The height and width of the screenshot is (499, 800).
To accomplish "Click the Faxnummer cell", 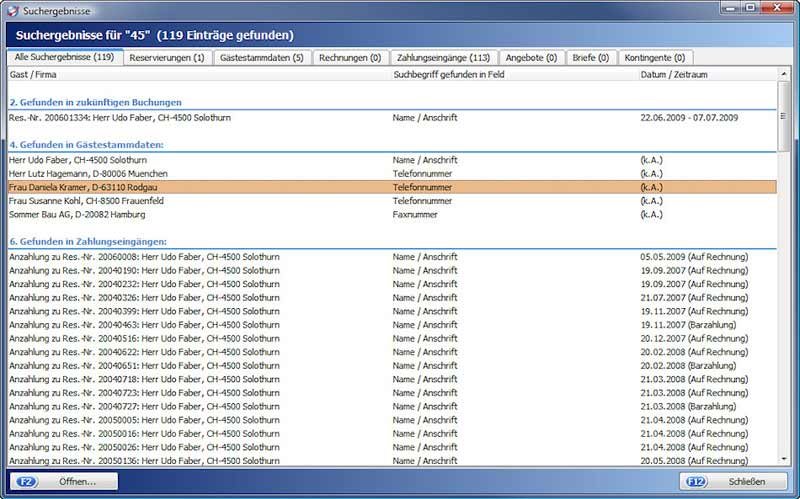I will (415, 215).
